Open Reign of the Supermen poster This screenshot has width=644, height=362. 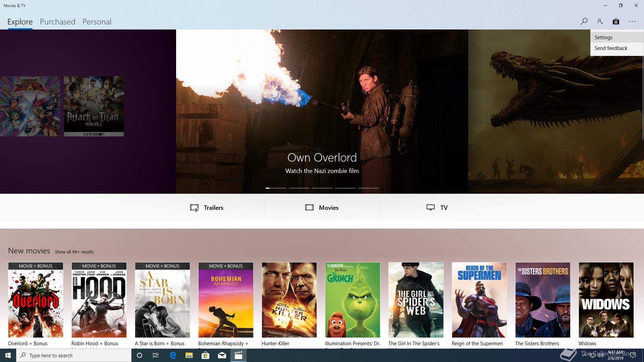479,300
